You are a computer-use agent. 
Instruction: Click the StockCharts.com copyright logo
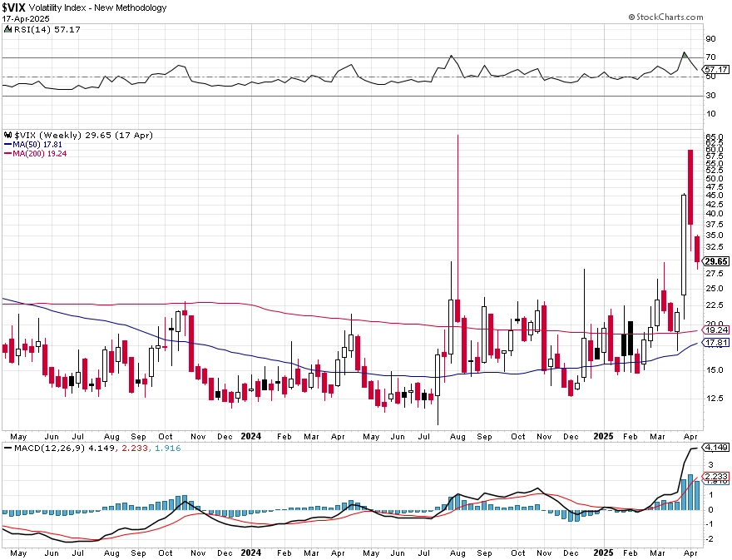(665, 17)
